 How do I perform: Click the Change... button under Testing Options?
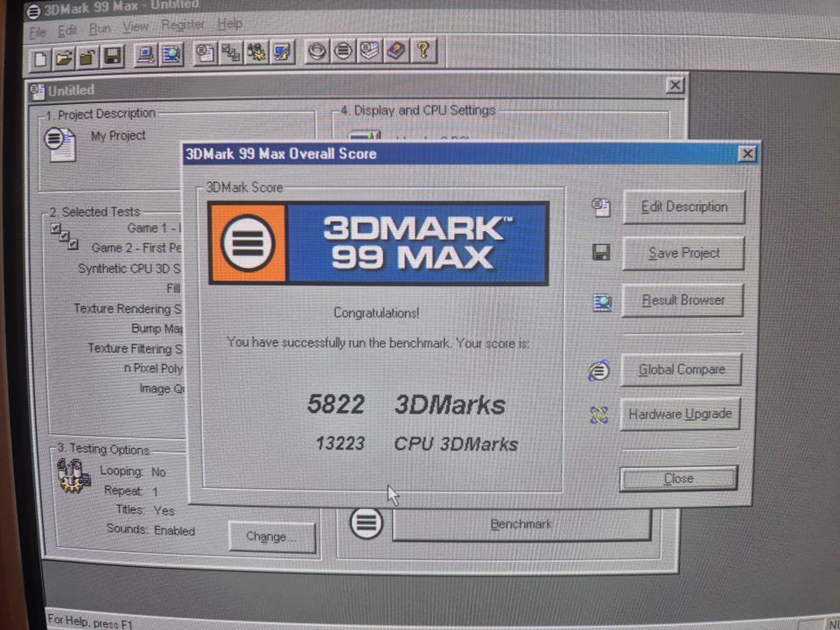click(271, 536)
